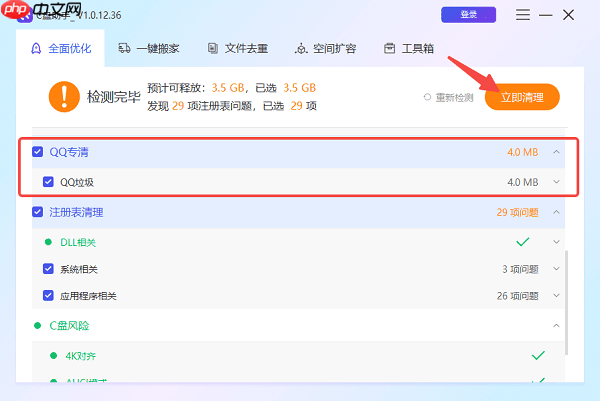Click the DLL相关 row label
600x401 pixels.
[x=78, y=242]
